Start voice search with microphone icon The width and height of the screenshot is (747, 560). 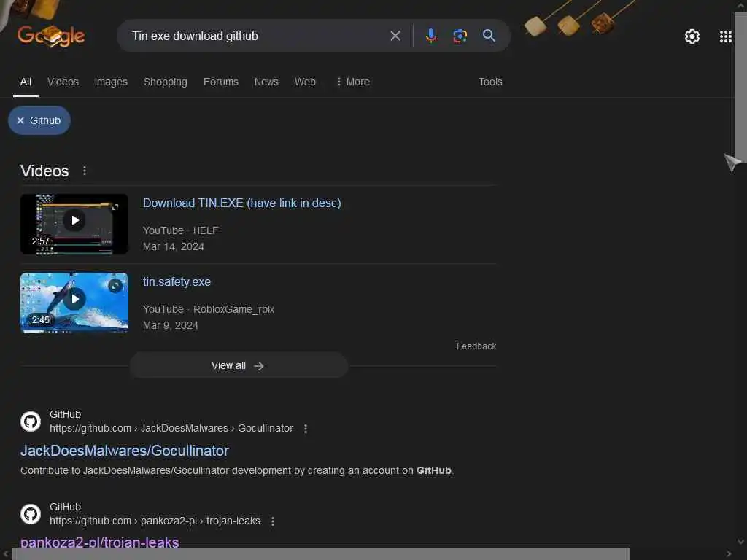(430, 36)
